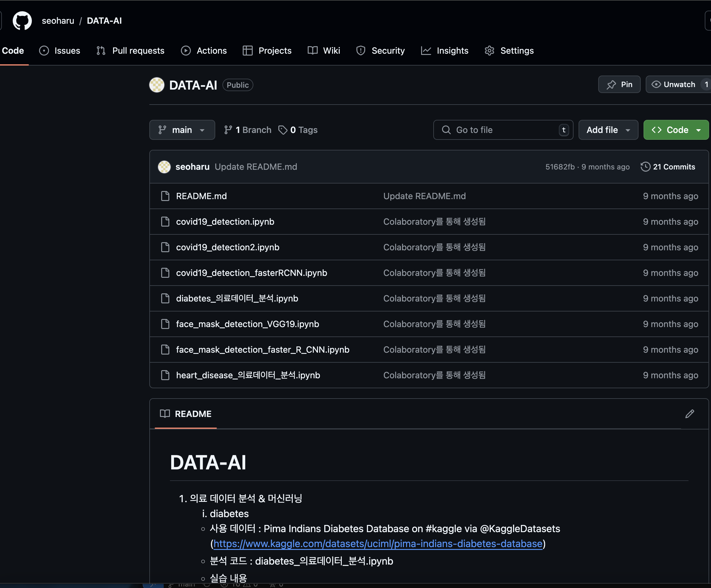Pin the DATA-AI repository
Screen dimensions: 711x588
(x=619, y=84)
